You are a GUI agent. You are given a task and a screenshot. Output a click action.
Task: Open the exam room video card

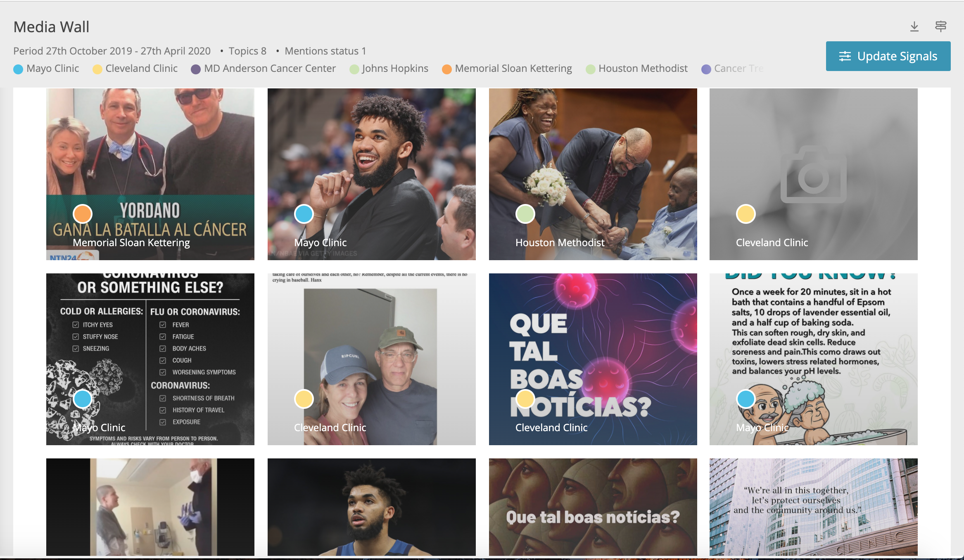(150, 507)
